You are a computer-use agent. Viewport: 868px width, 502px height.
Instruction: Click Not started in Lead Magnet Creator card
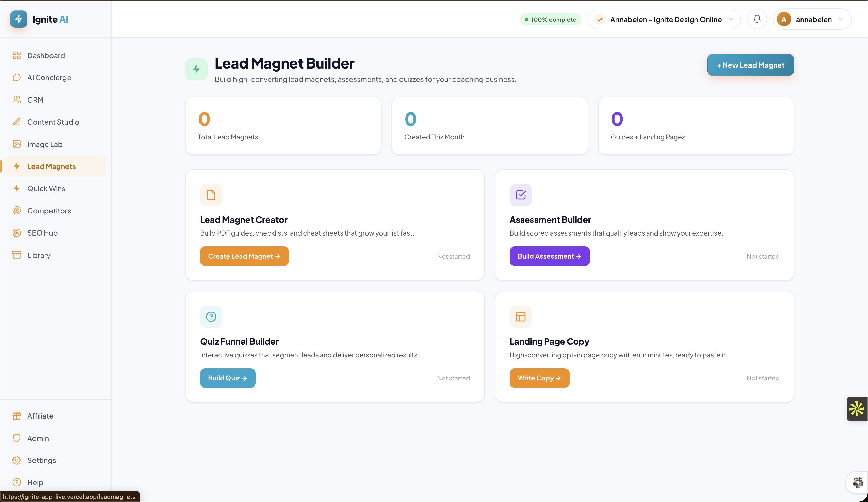coord(453,256)
